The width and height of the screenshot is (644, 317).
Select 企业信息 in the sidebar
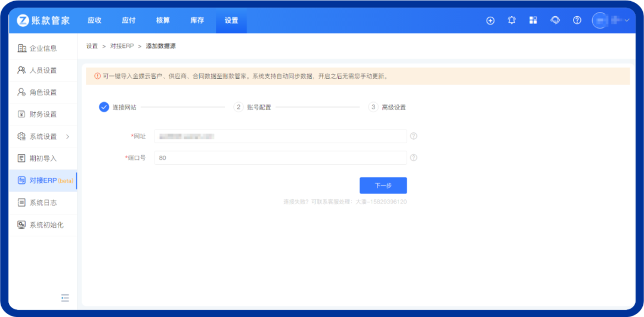coord(43,48)
